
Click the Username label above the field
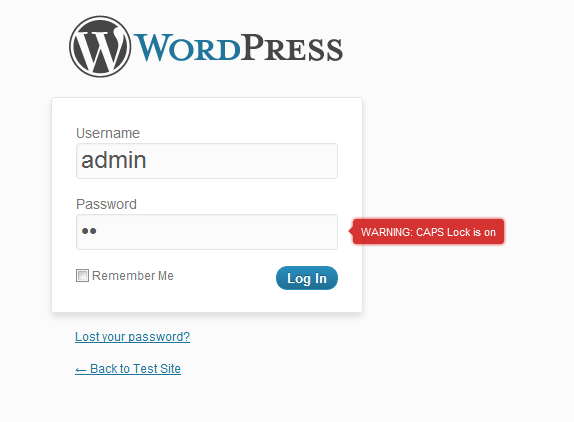pos(108,133)
